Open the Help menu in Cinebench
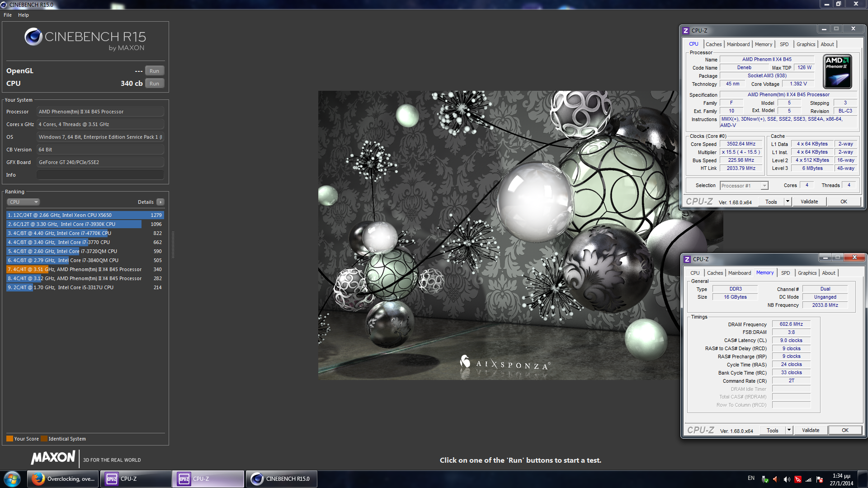 point(24,15)
